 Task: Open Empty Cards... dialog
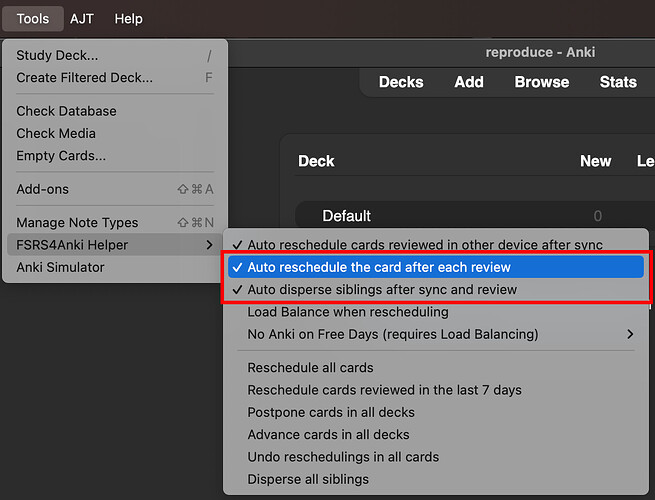coord(115,156)
